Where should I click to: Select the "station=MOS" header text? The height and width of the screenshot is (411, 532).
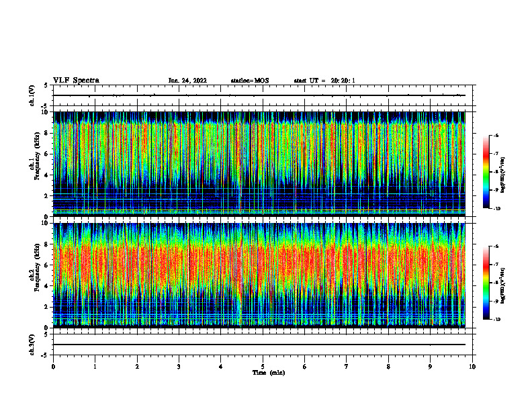[x=250, y=81]
